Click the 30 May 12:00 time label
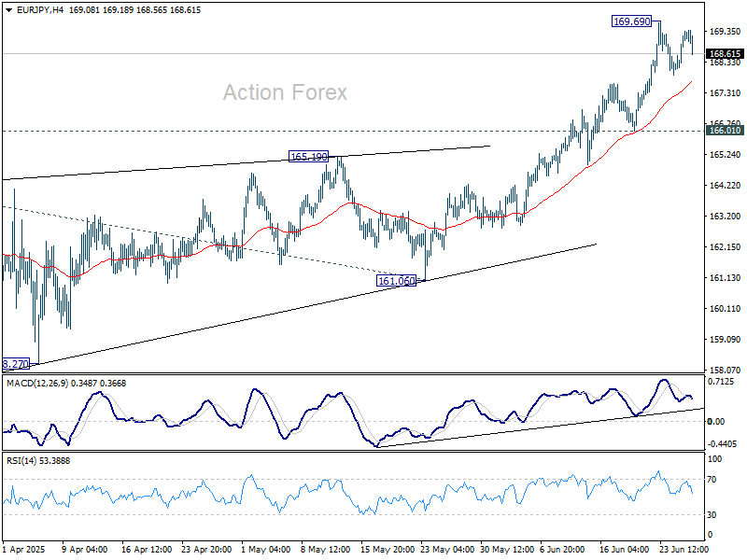This screenshot has width=747, height=560. pos(507,550)
